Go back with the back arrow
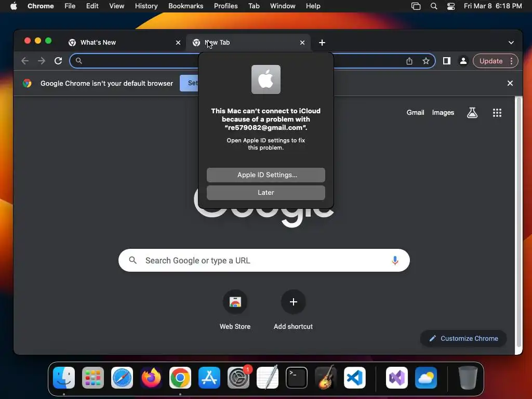The image size is (532, 399). click(25, 61)
